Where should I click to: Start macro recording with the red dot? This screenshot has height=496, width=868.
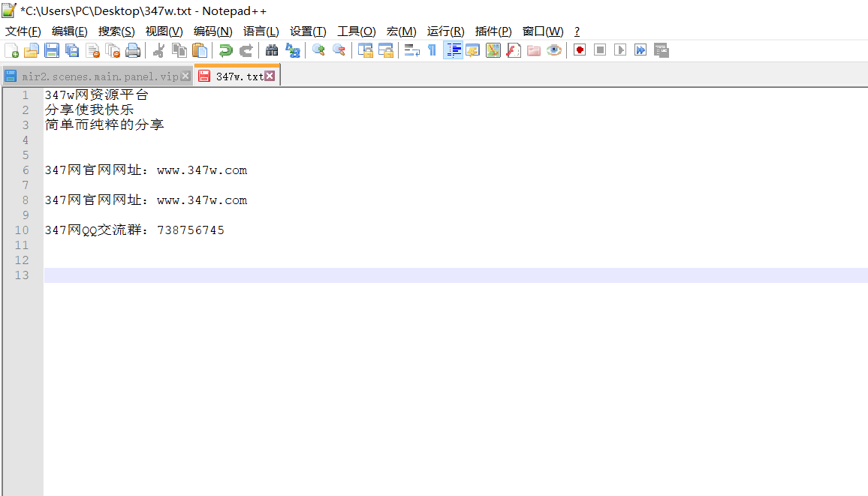(580, 50)
